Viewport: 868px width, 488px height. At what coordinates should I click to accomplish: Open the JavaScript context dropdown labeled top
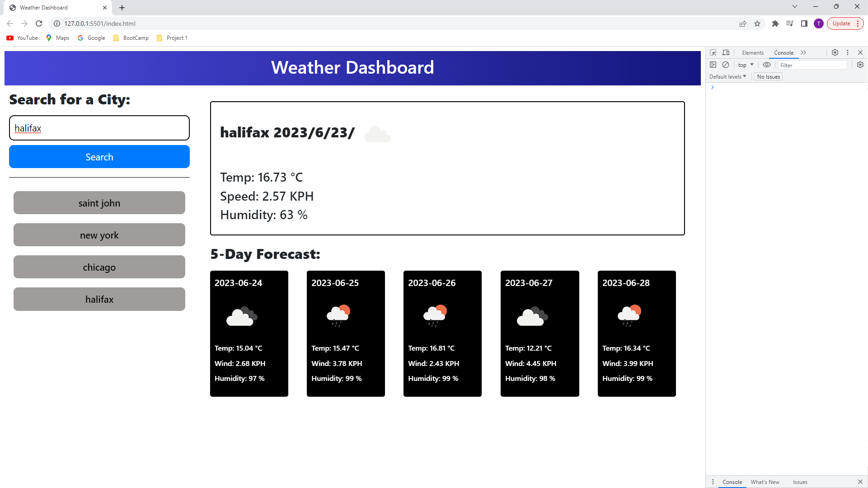click(745, 65)
